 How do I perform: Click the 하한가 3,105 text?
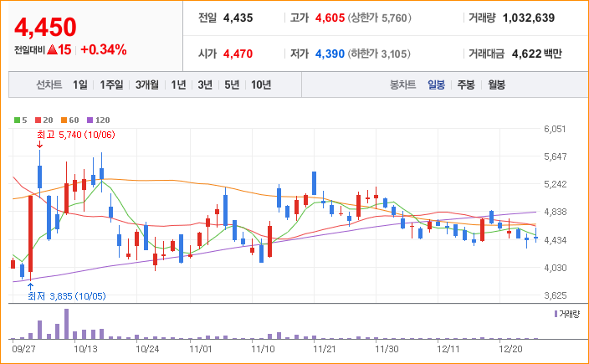click(379, 54)
